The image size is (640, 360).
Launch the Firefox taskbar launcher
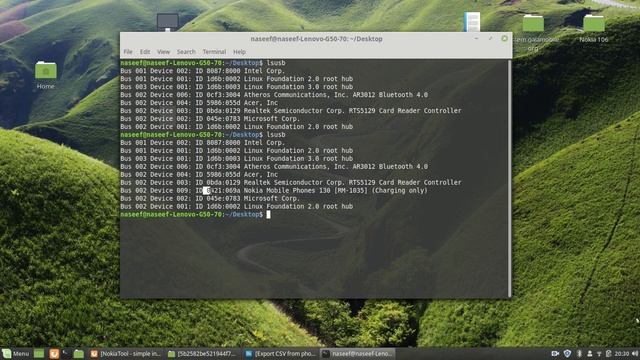[54, 353]
